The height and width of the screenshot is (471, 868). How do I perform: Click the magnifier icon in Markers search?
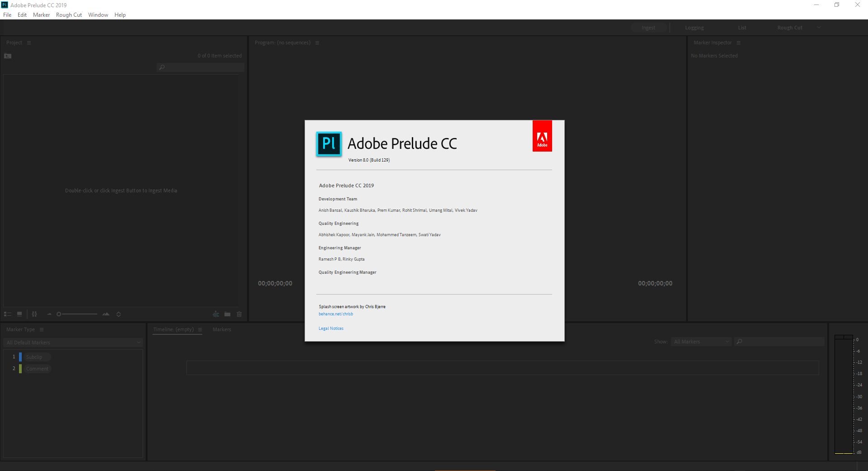click(739, 342)
